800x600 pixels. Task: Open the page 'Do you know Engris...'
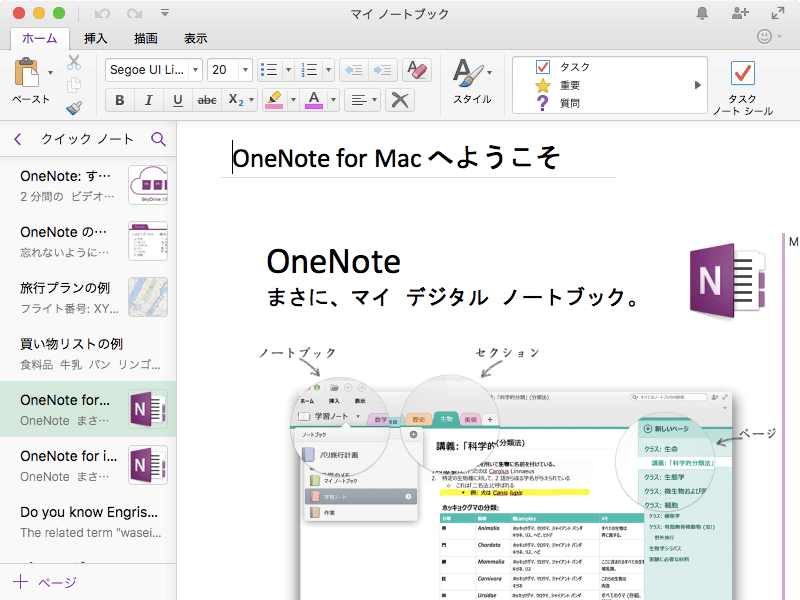pyautogui.click(x=88, y=521)
